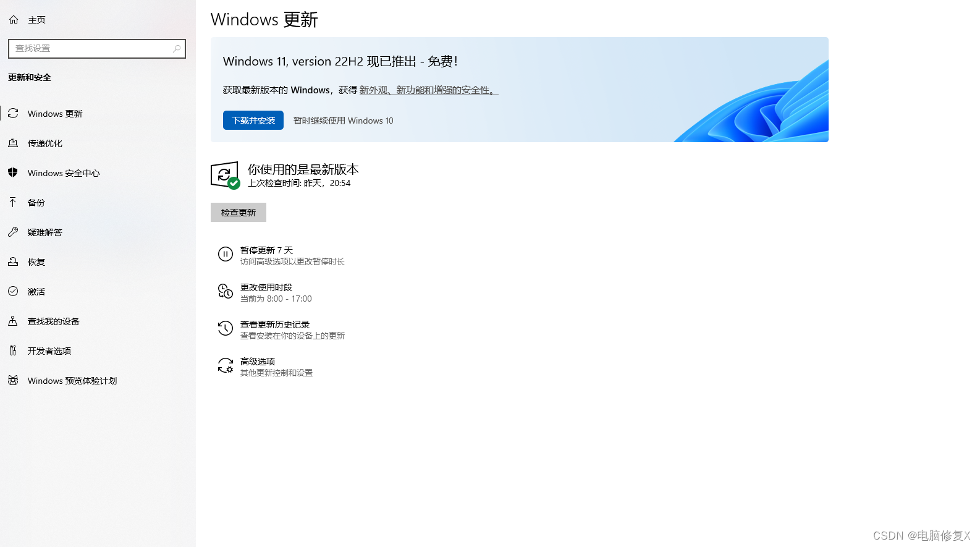Open 高级选项 for update controls

tap(258, 362)
